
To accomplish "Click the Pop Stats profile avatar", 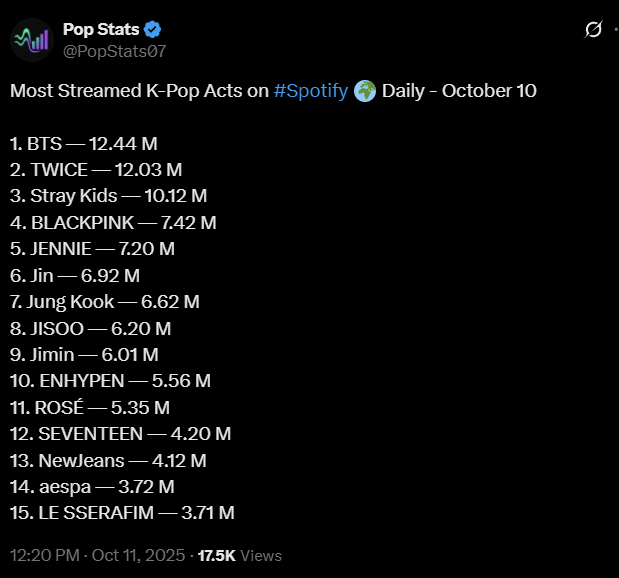I will (x=31, y=39).
